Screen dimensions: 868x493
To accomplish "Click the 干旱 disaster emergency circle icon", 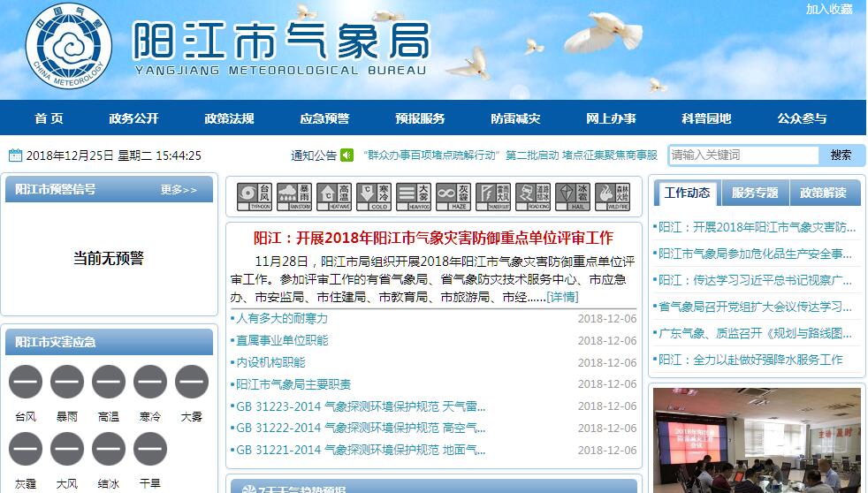I will (150, 449).
